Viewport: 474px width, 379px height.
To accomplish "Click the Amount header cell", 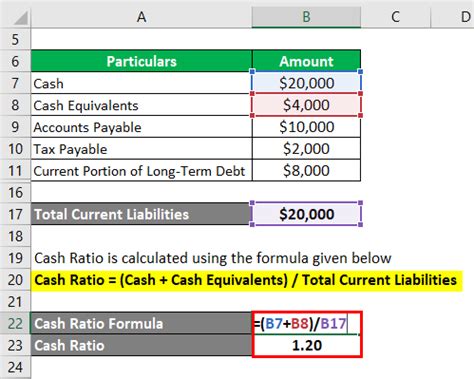I will click(x=306, y=61).
